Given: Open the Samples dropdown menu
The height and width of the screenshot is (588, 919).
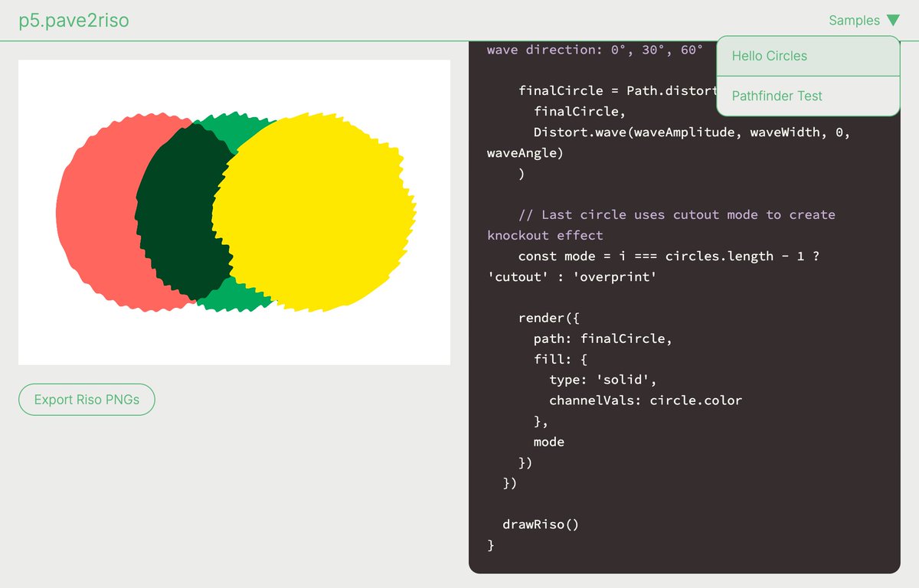Looking at the screenshot, I should point(863,21).
